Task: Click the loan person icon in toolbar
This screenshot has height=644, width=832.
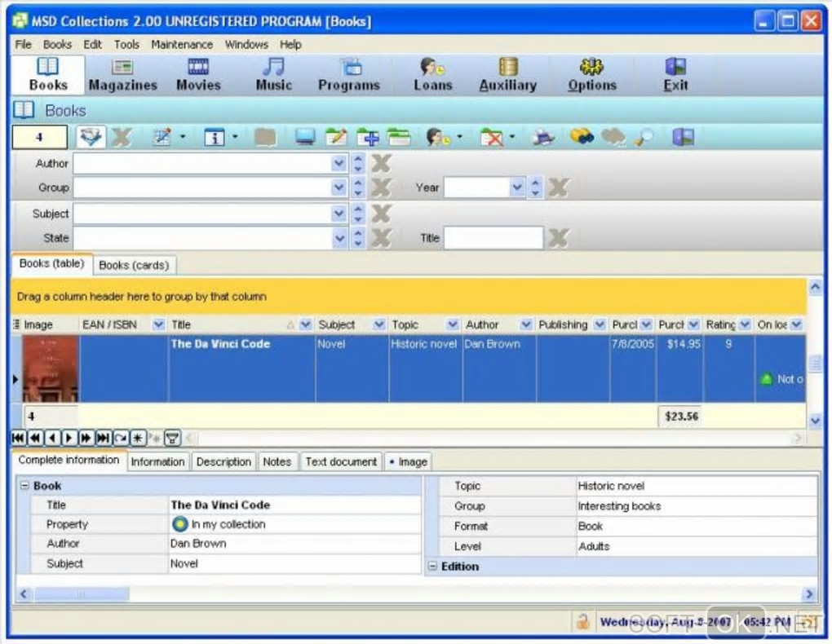Action: (438, 138)
